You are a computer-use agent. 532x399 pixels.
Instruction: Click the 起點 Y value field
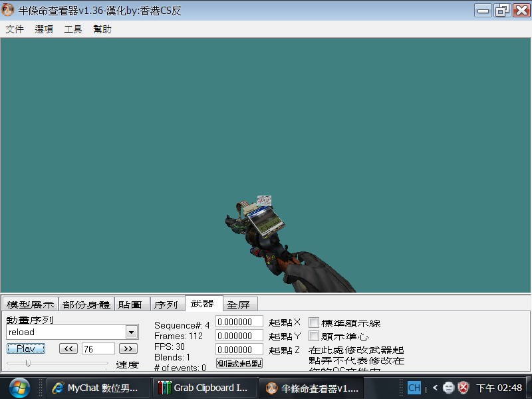click(239, 336)
